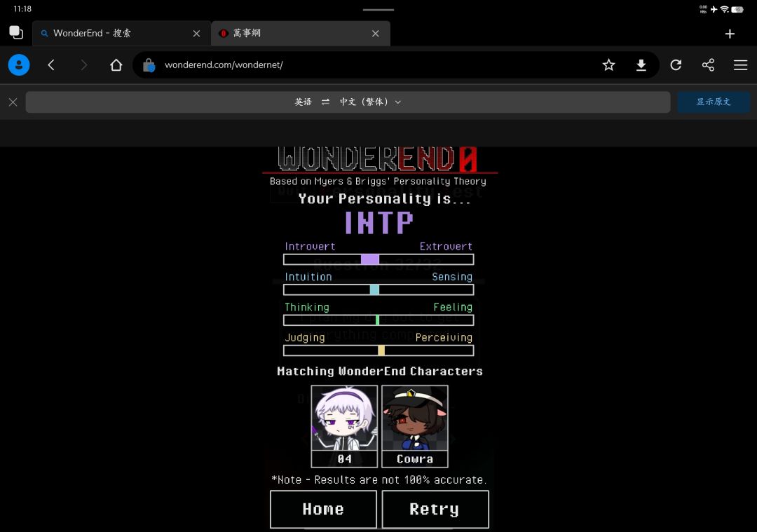Click the Home button
Image resolution: width=757 pixels, height=532 pixels.
pyautogui.click(x=323, y=510)
